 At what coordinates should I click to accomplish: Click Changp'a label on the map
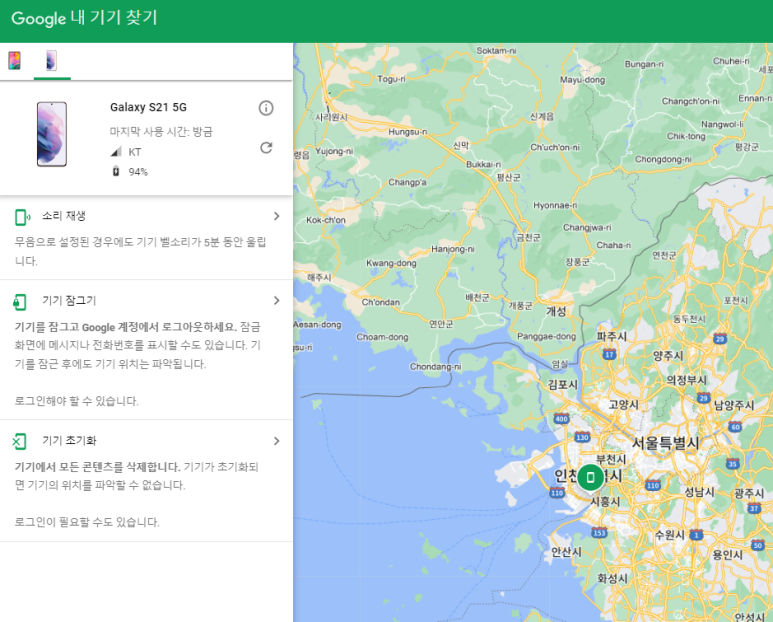407,182
